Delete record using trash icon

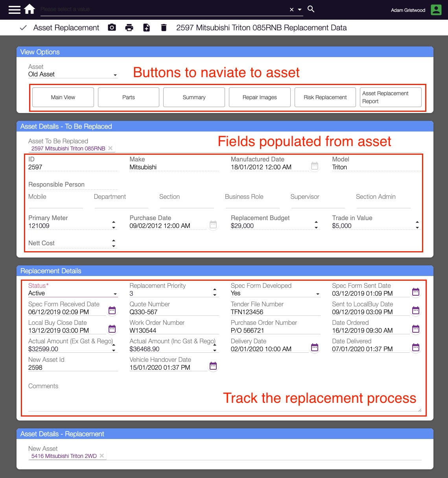[164, 28]
